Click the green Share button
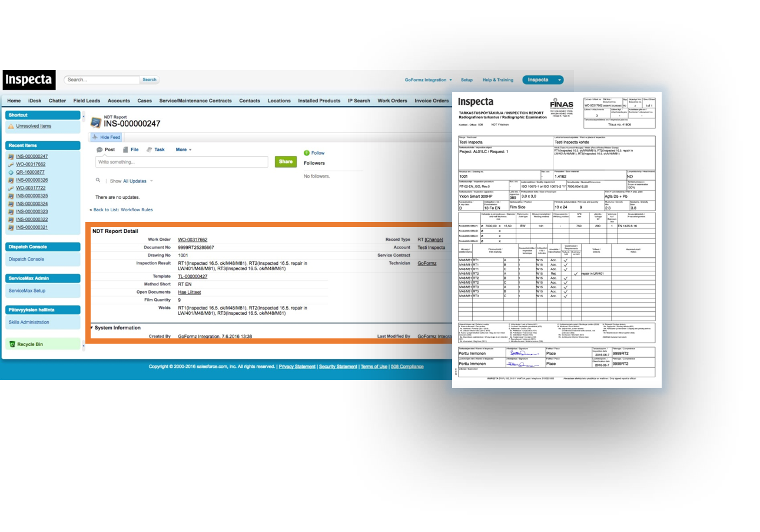The width and height of the screenshot is (760, 532). [286, 161]
